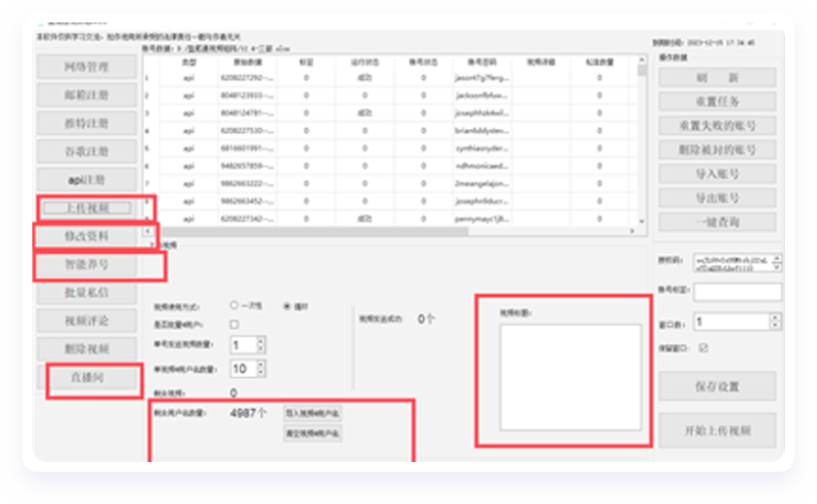Switch to 上传视频 in the left sidebar
Image resolution: width=817 pixels, height=504 pixels.
pos(87,208)
